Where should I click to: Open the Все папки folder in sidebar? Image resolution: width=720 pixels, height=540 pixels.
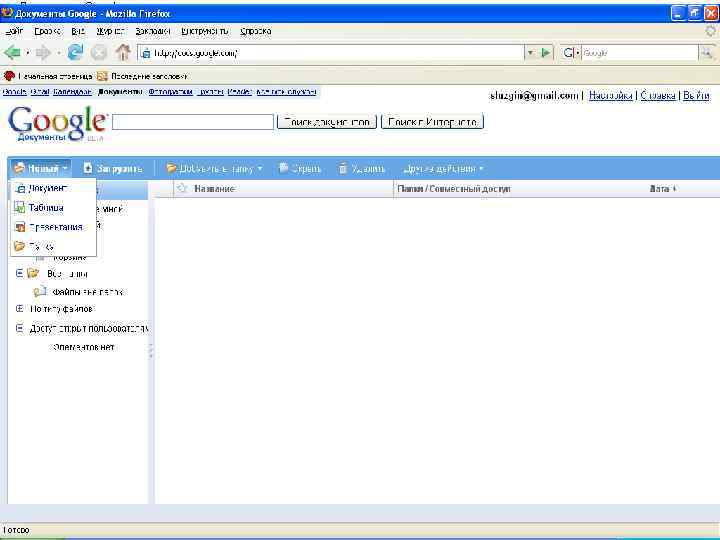click(67, 274)
